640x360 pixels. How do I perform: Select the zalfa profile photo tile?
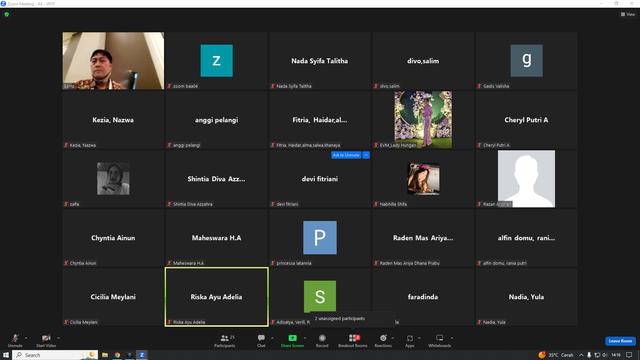113,179
